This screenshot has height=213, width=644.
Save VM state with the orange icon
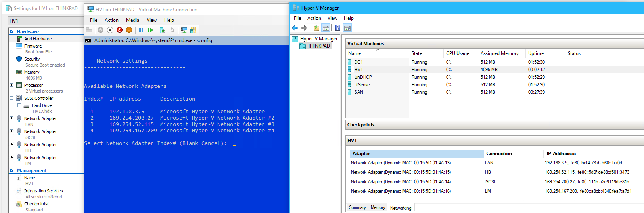pyautogui.click(x=129, y=30)
